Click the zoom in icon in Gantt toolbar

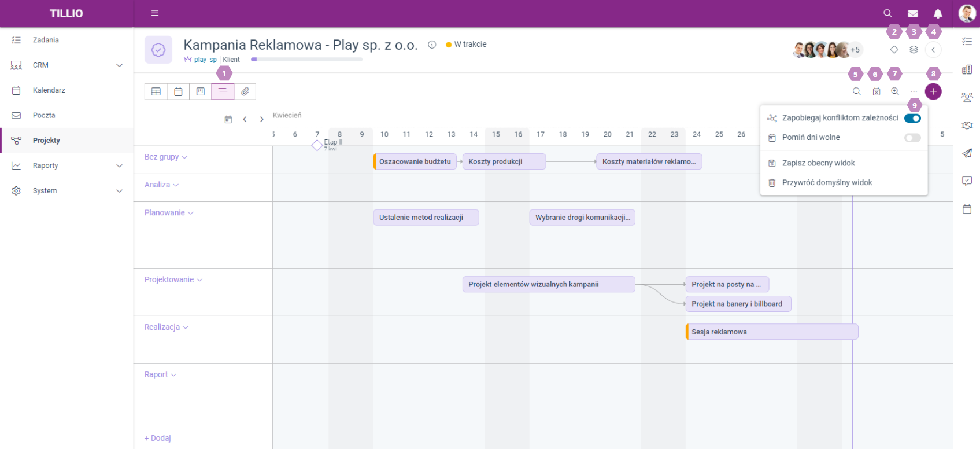point(895,91)
